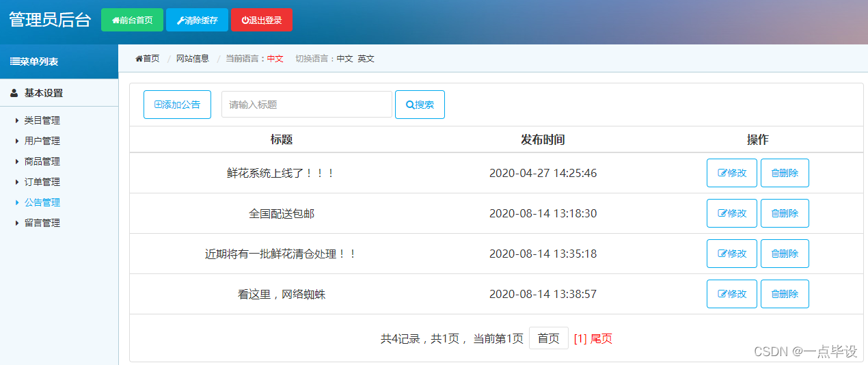
Task: Open 类目管理 menu item
Action: tap(42, 120)
